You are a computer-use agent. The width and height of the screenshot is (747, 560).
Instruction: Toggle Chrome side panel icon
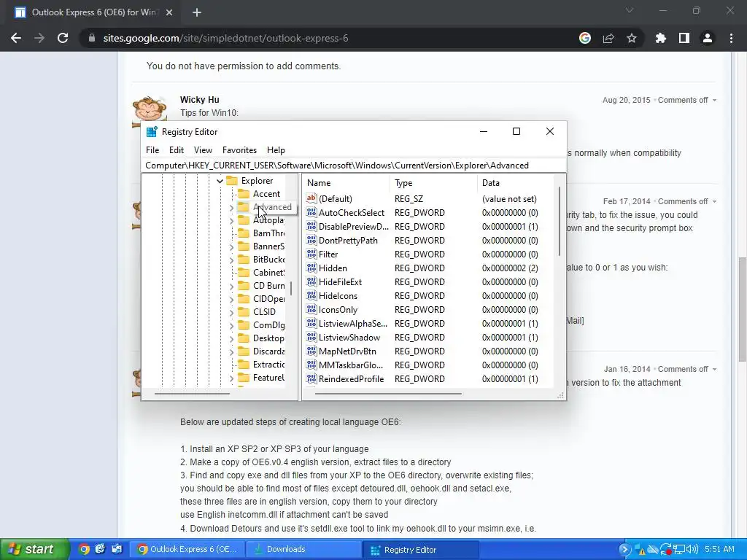(x=684, y=38)
